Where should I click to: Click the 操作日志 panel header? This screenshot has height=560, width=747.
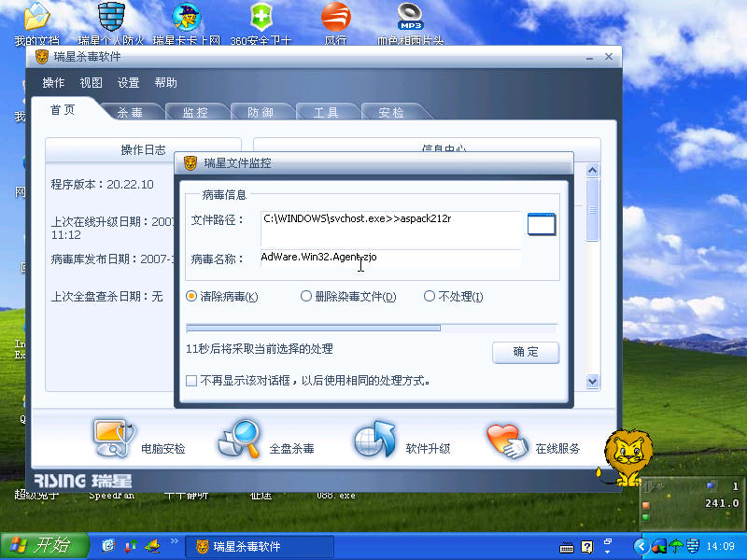pos(144,150)
